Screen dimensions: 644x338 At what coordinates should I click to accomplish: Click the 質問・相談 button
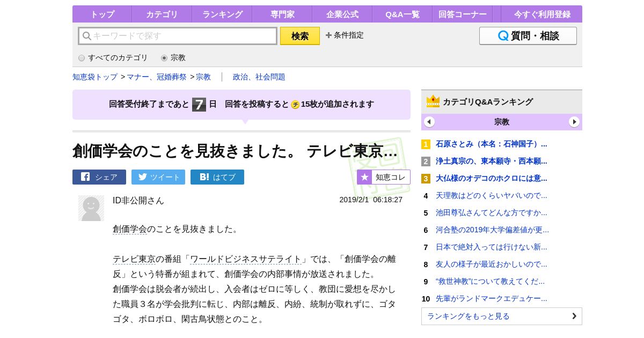tap(528, 36)
